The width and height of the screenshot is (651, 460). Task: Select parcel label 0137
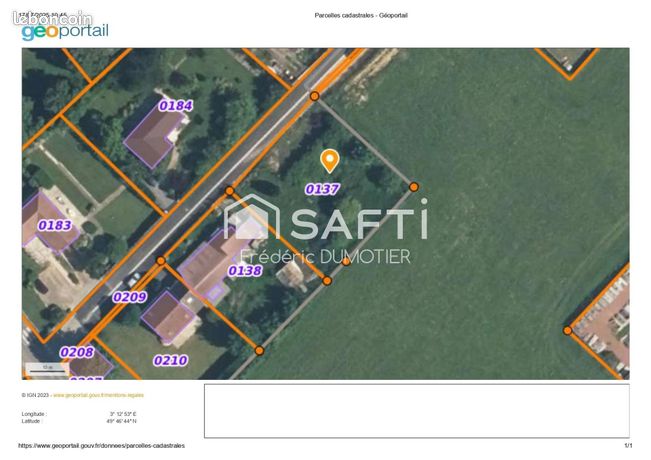(322, 189)
